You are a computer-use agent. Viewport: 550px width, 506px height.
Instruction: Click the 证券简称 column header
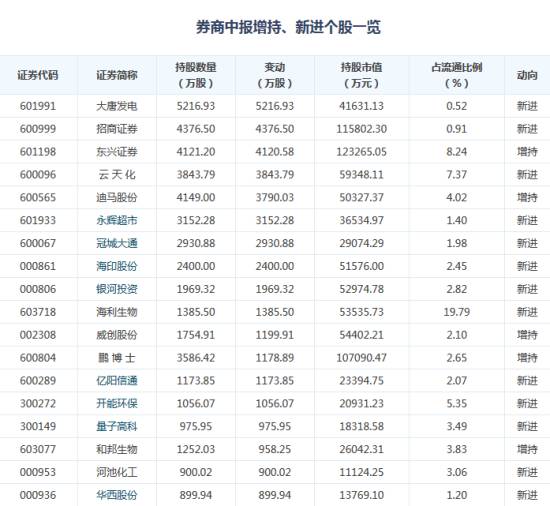click(x=117, y=75)
